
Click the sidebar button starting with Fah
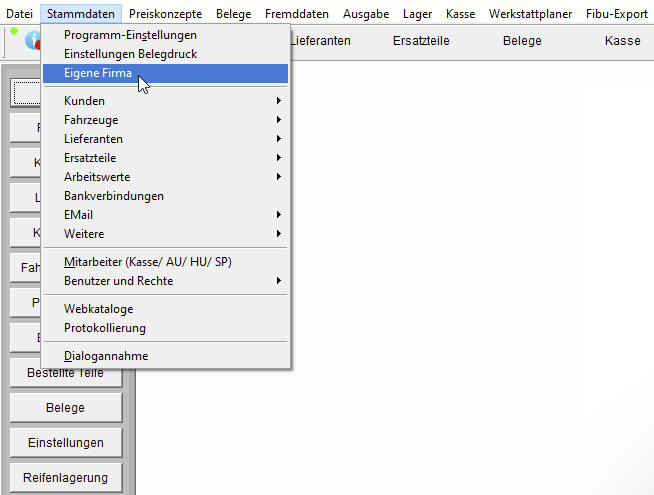pyautogui.click(x=26, y=267)
